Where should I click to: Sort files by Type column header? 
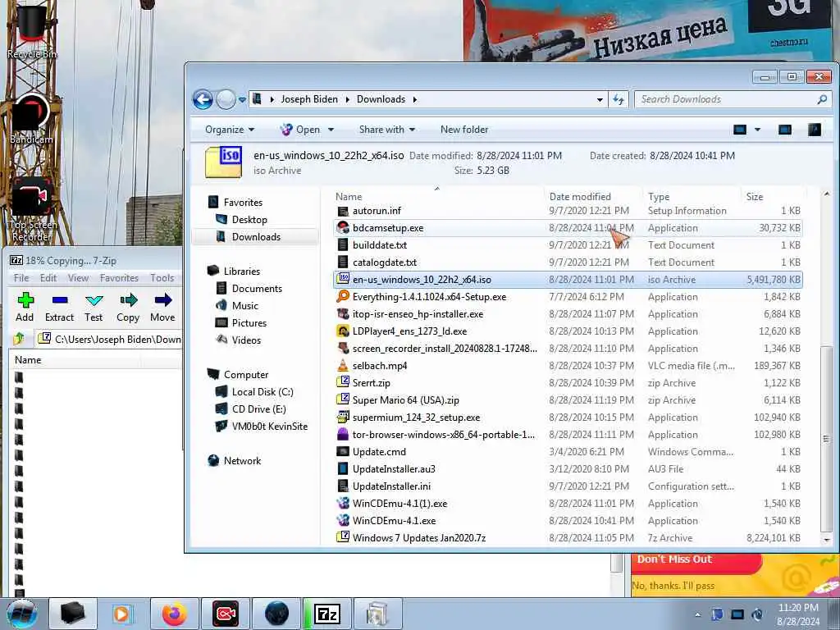click(659, 197)
